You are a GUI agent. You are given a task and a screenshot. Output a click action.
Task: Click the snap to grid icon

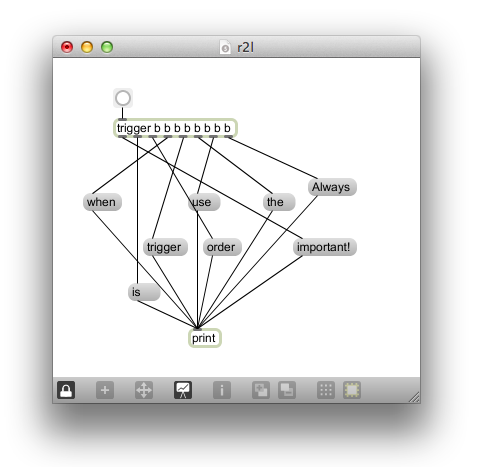point(352,390)
